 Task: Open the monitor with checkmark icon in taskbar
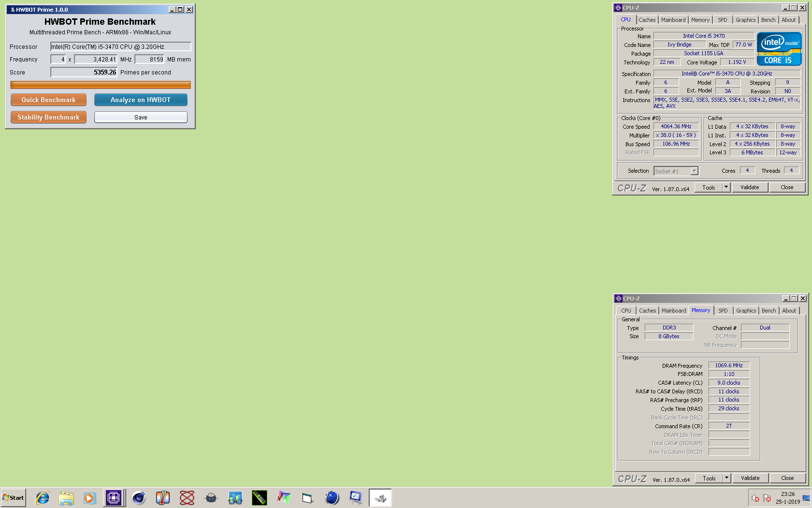[356, 498]
